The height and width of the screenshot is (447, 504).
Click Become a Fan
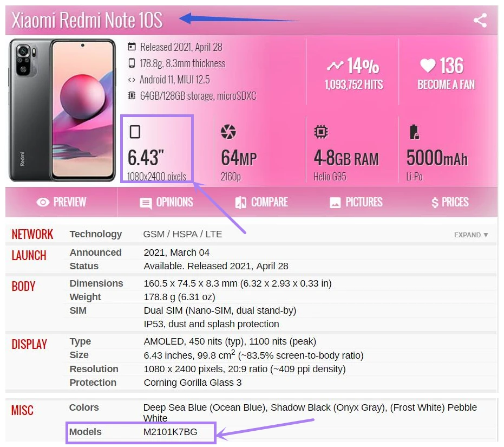click(x=446, y=85)
